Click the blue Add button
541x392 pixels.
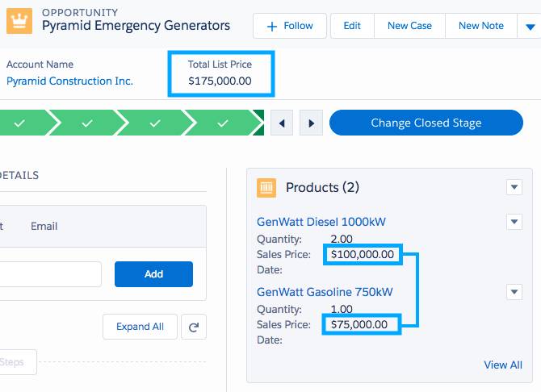pyautogui.click(x=154, y=274)
